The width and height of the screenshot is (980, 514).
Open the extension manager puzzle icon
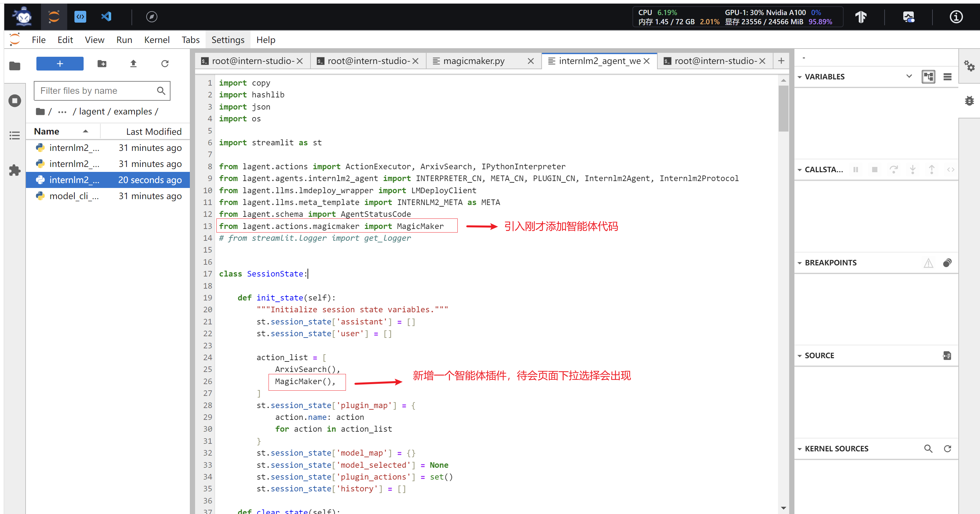click(x=14, y=170)
